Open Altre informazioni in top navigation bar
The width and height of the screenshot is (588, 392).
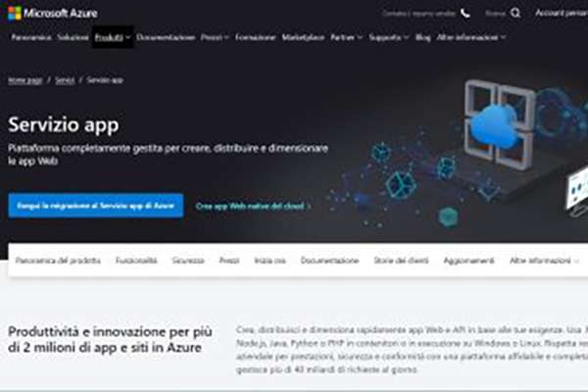pos(471,37)
